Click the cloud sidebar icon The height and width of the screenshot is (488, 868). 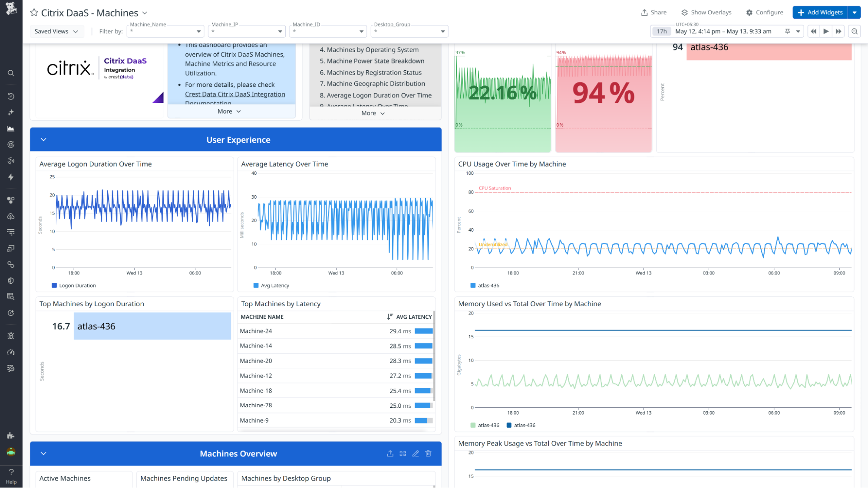11,216
